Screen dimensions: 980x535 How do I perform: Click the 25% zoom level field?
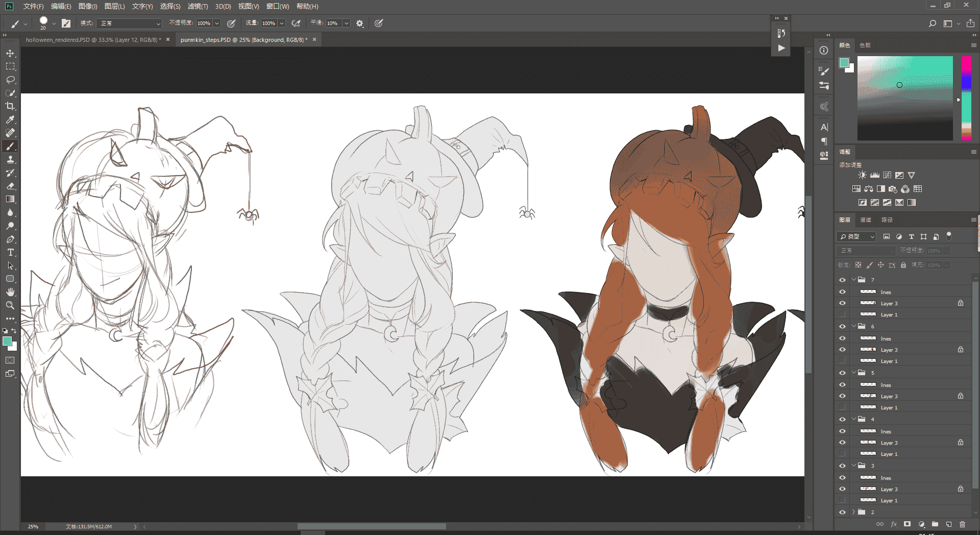pos(33,526)
